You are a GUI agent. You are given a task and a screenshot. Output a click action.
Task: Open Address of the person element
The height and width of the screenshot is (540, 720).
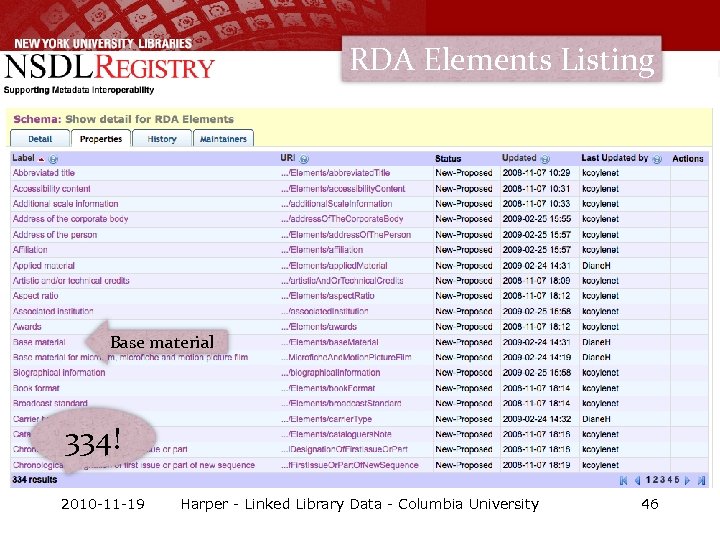click(55, 235)
